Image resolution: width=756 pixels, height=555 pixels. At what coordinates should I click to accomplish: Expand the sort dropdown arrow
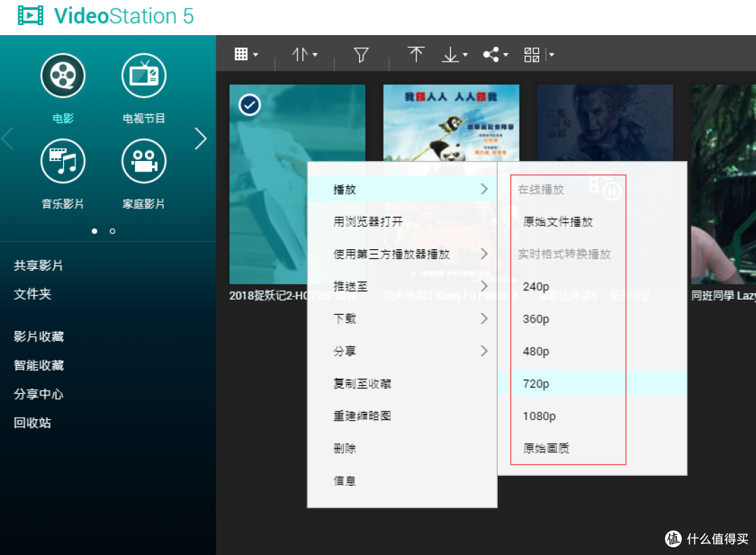(315, 55)
